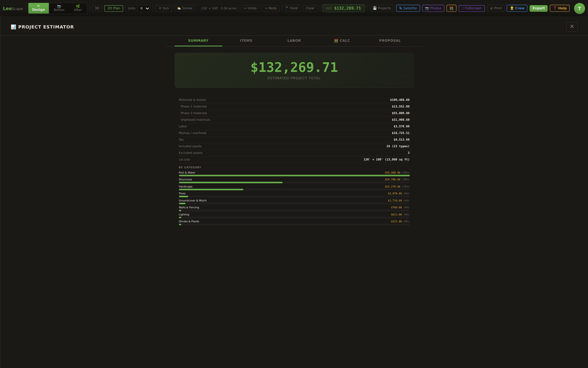Switch to the Items tab
This screenshot has height=368, width=588.
[246, 41]
